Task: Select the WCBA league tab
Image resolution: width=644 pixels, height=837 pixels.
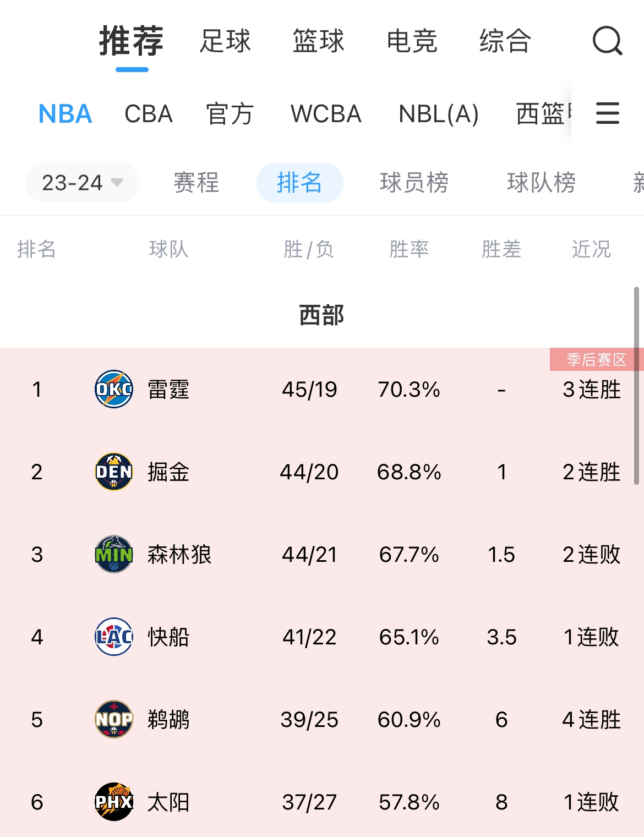Action: 326,114
